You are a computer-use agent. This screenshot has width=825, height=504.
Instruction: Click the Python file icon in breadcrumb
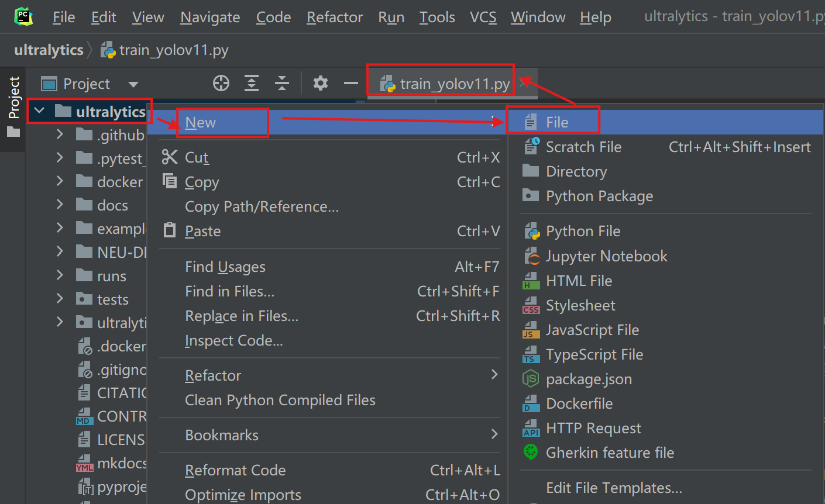108,50
